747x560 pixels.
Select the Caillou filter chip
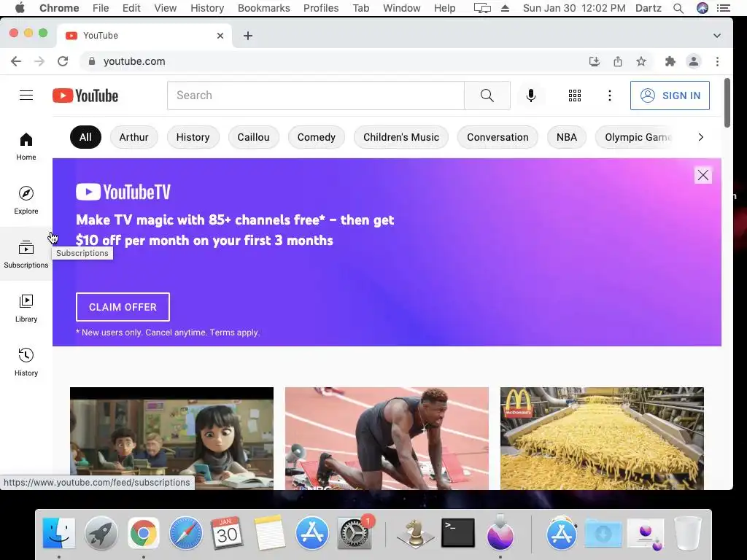coord(253,137)
